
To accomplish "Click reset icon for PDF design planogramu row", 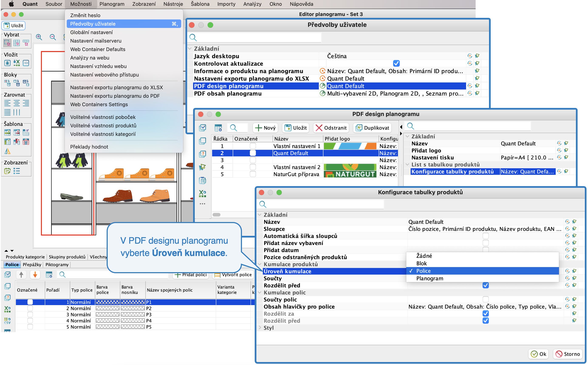I will pos(470,86).
